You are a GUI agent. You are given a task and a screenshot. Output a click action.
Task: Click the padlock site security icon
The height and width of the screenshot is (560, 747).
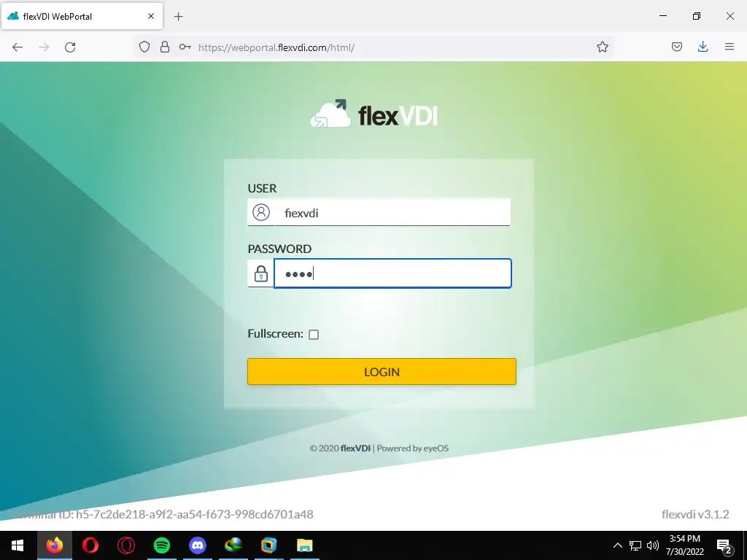tap(165, 47)
